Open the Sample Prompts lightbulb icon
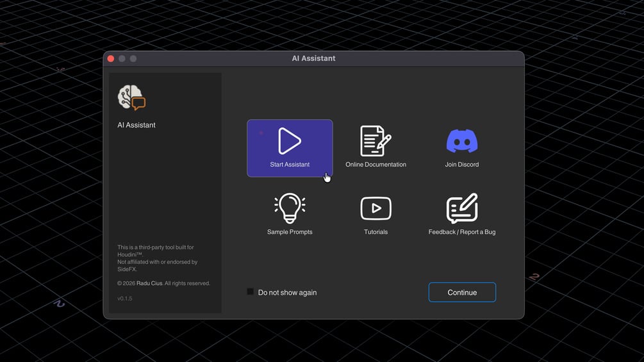Viewport: 644px width, 362px height. click(290, 208)
